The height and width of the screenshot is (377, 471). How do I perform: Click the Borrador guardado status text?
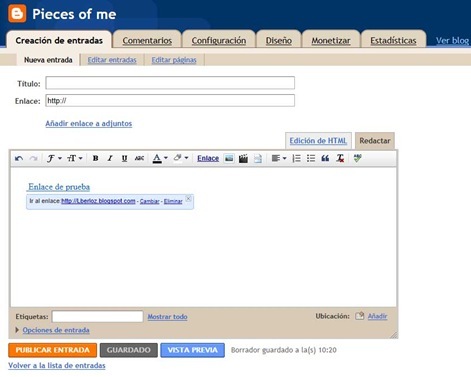pos(284,350)
